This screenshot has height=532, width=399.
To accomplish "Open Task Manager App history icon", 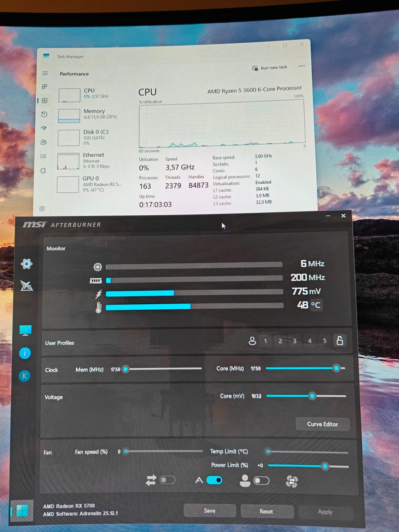I will click(x=44, y=114).
